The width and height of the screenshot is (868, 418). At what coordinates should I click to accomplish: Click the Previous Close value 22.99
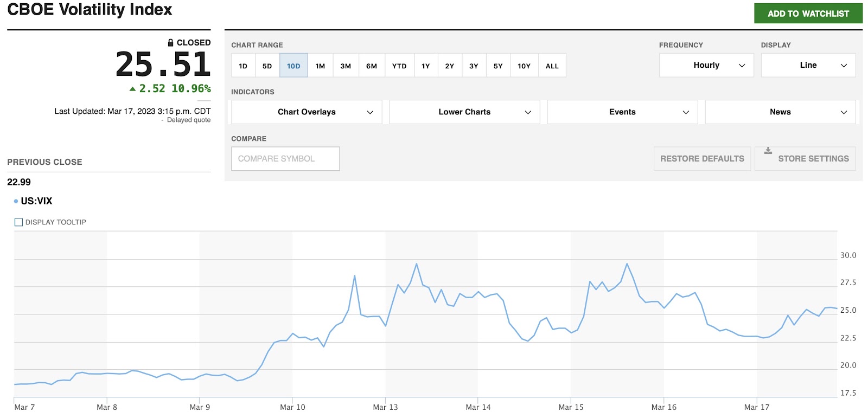click(19, 182)
